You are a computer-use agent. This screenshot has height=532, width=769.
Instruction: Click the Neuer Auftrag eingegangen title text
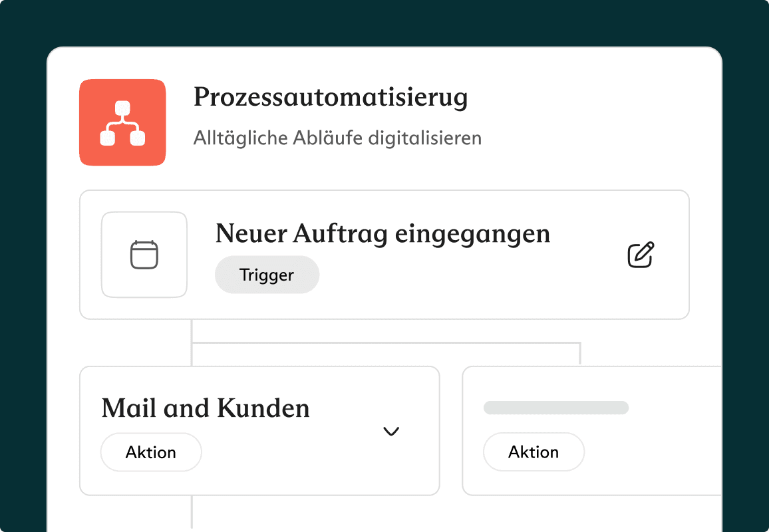383,233
